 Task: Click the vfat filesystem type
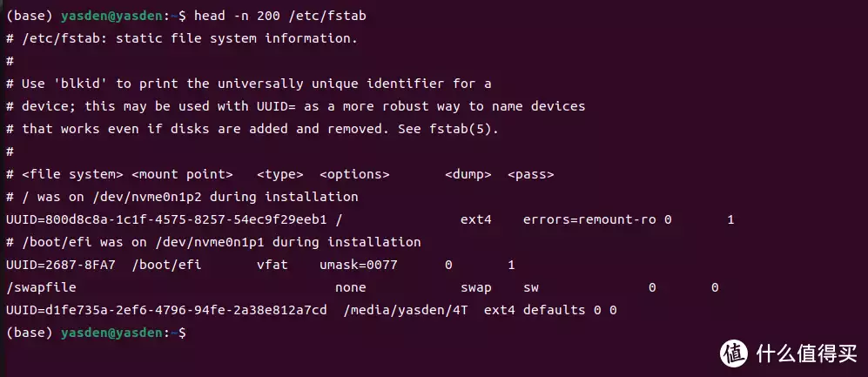(273, 265)
